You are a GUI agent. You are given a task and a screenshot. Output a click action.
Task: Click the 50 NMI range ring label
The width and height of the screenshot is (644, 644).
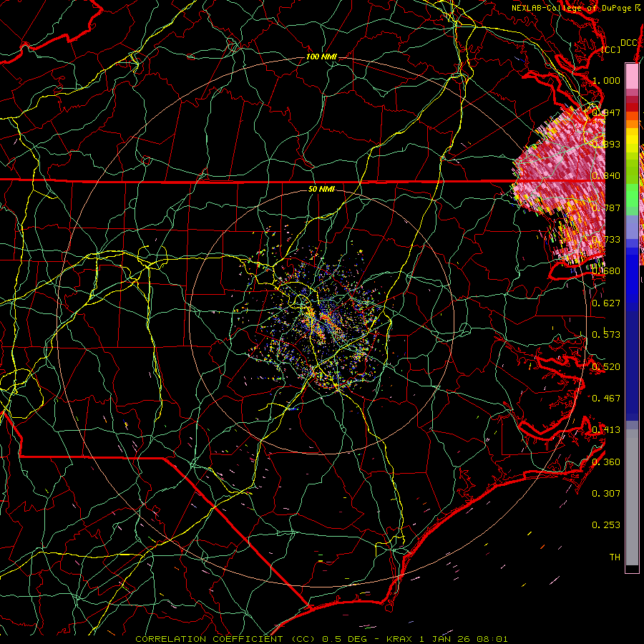click(x=321, y=189)
